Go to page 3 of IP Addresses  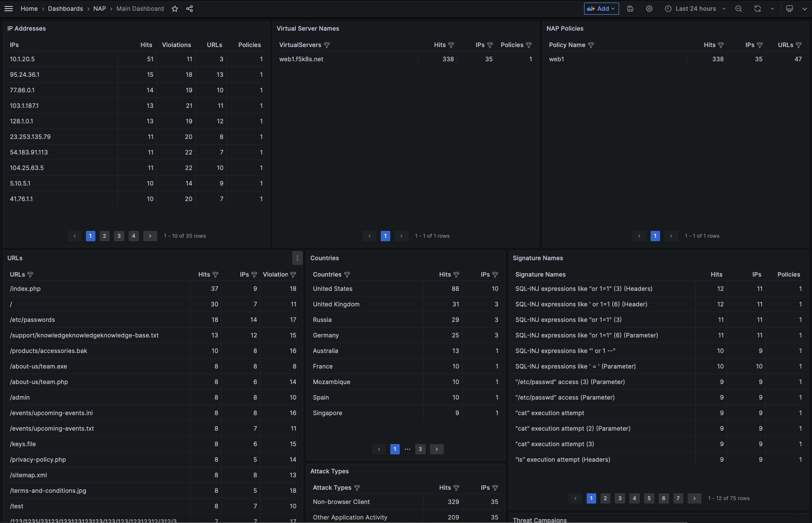(119, 236)
